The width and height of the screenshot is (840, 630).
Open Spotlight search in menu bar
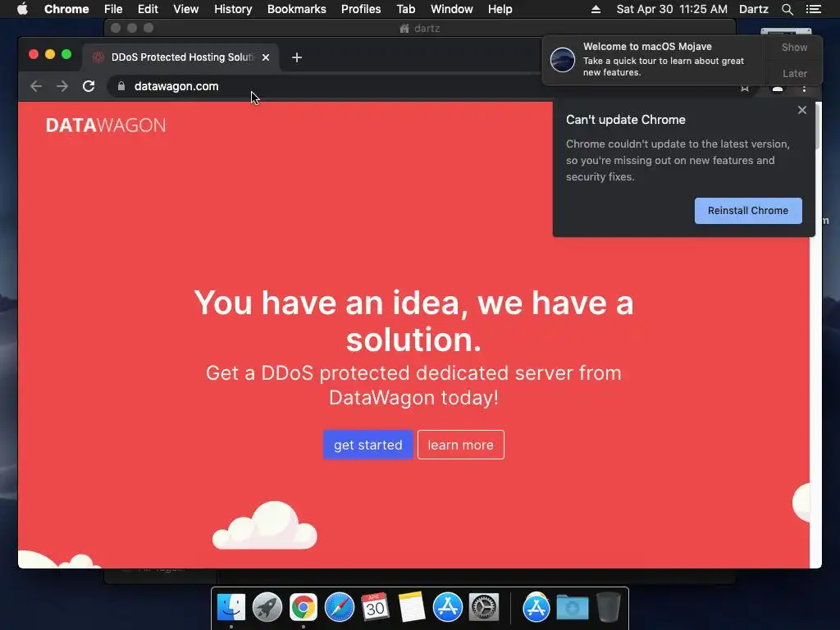pyautogui.click(x=787, y=9)
